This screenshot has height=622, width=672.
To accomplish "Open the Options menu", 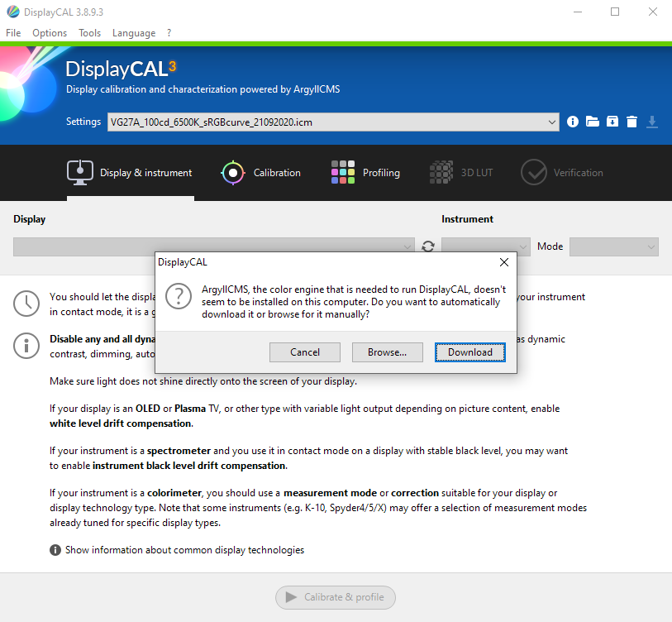I will 50,33.
